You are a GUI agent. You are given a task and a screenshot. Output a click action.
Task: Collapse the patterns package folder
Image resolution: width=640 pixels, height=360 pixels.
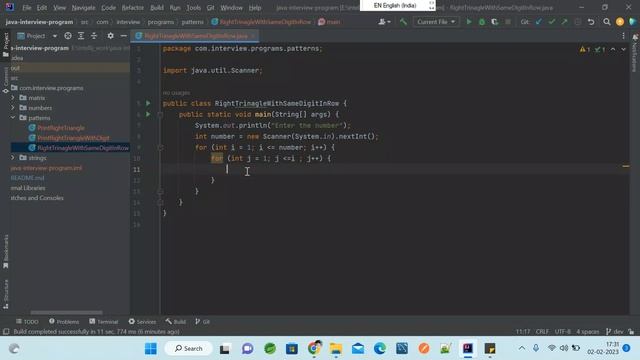(x=13, y=118)
